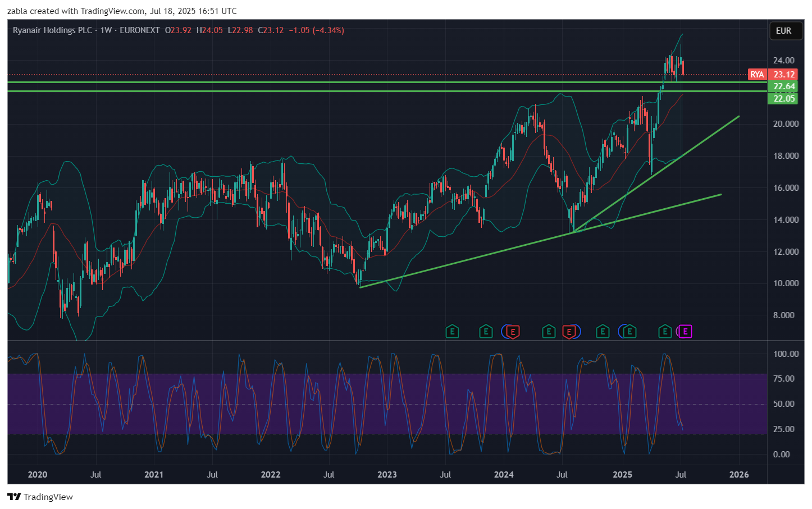Click the EURONEXT exchange label
This screenshot has height=509, width=812.
point(140,30)
